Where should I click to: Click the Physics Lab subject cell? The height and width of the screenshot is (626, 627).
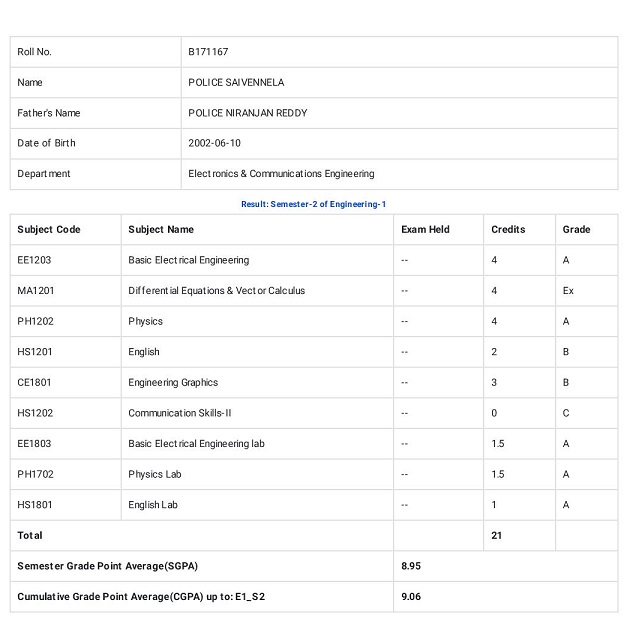click(x=257, y=474)
